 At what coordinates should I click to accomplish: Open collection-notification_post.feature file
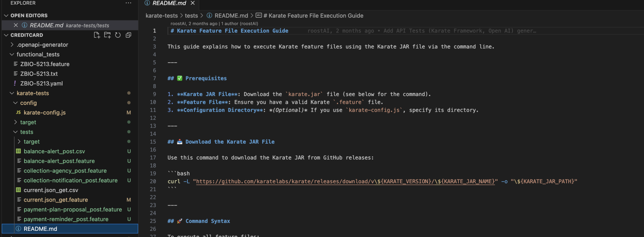[71, 181]
